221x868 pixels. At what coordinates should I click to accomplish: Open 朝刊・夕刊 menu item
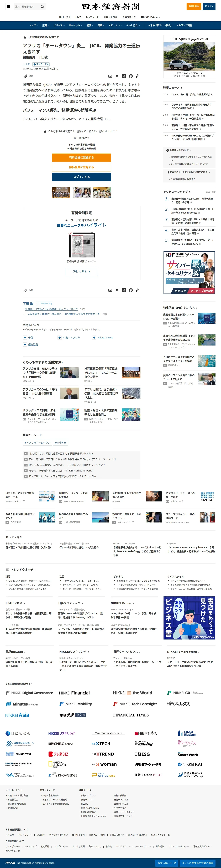(65, 17)
